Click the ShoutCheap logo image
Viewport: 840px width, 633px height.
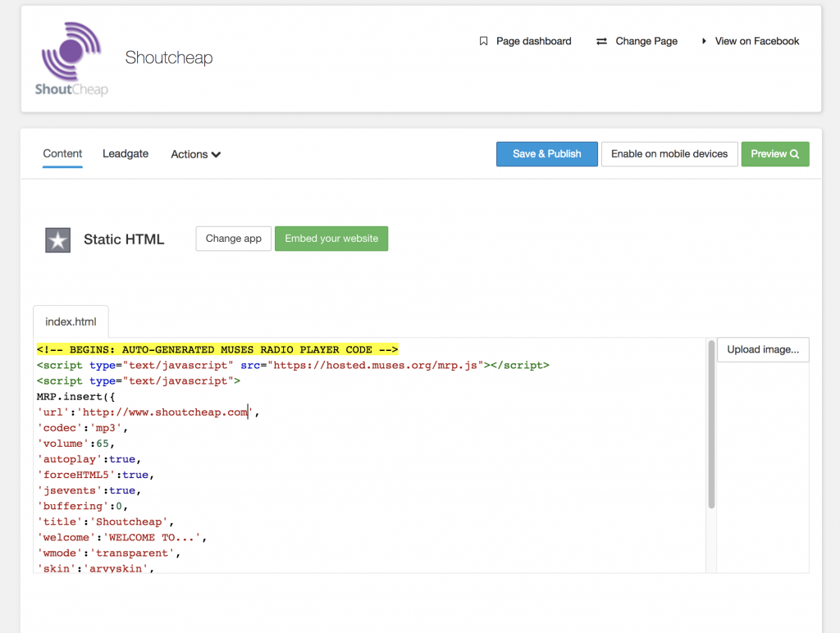pyautogui.click(x=71, y=58)
